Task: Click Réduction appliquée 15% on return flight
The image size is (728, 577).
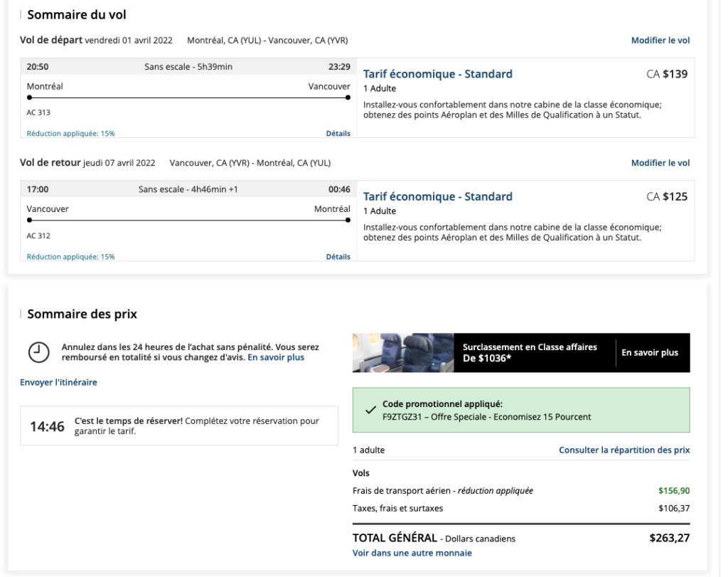Action: point(70,257)
